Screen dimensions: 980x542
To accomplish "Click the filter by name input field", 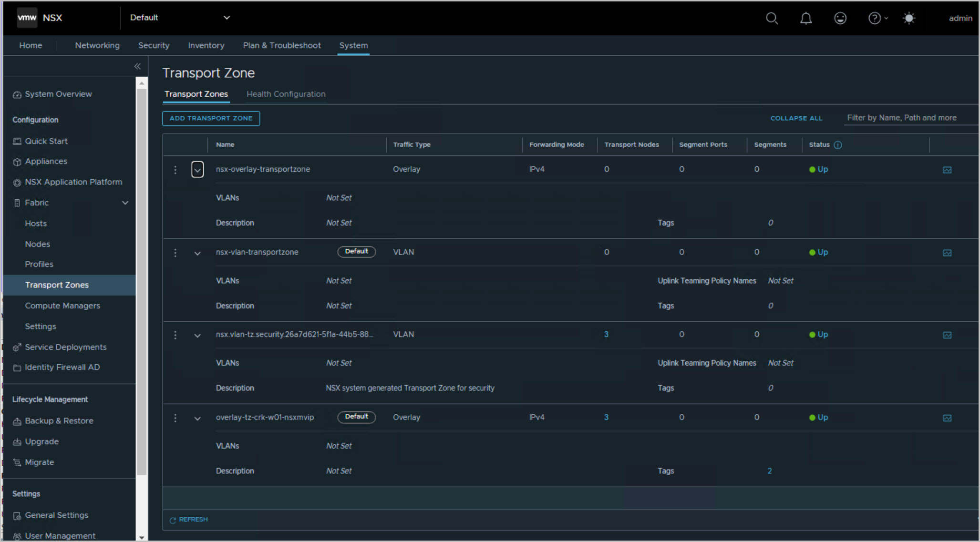I will [x=908, y=118].
